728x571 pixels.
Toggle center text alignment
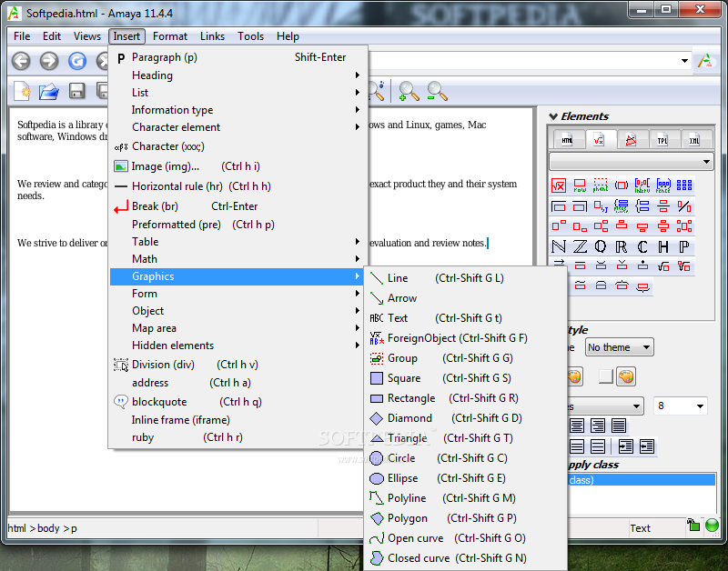coord(577,425)
